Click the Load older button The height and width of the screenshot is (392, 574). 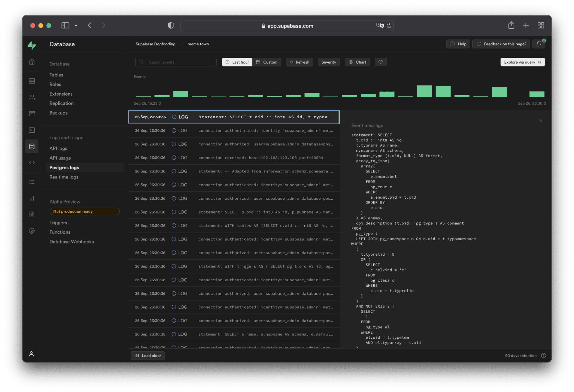[148, 355]
